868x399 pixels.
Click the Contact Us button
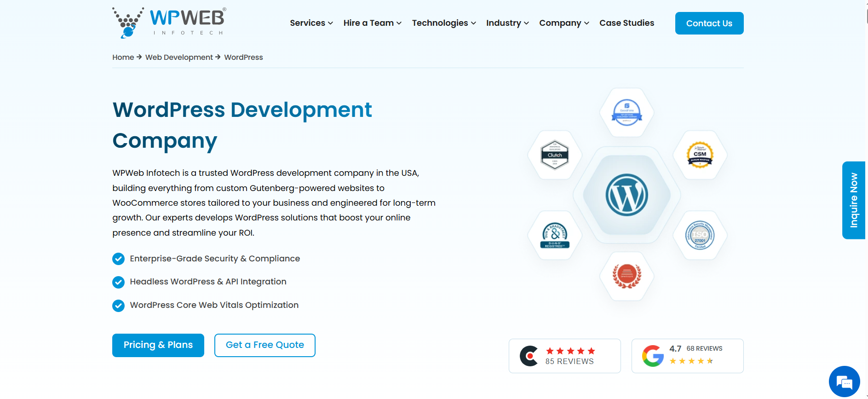[709, 23]
